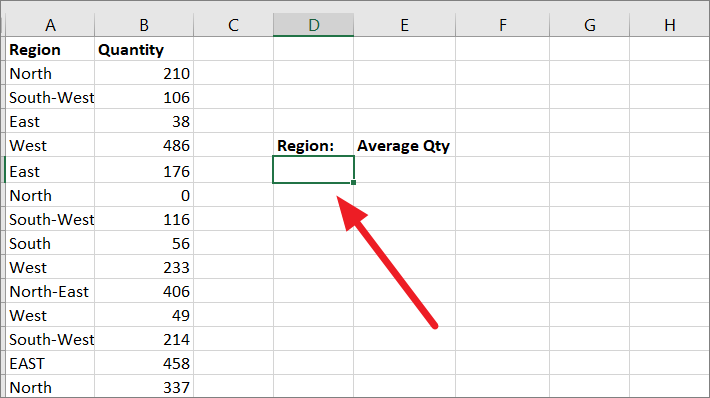
Task: Click the fill handle of selected cell
Action: (x=353, y=182)
